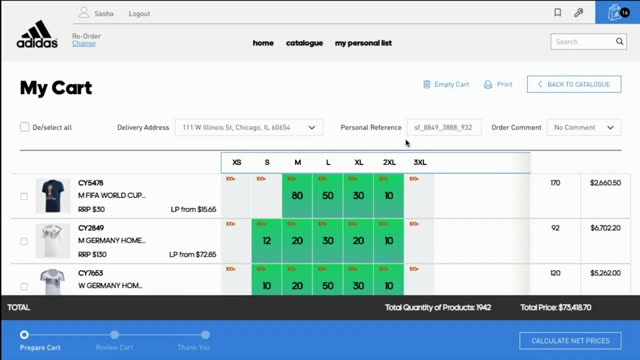Open the Order Comment dropdown
640x360 pixels.
point(584,127)
